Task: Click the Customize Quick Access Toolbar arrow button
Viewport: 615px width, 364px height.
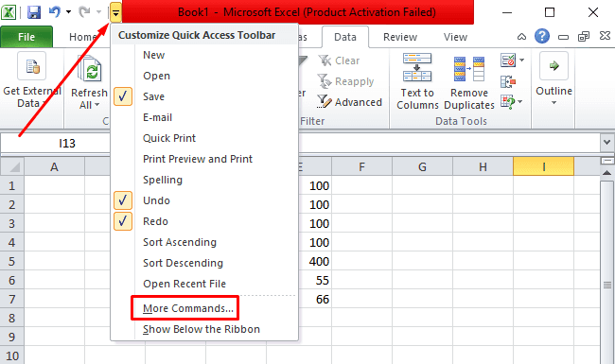Action: [x=115, y=13]
